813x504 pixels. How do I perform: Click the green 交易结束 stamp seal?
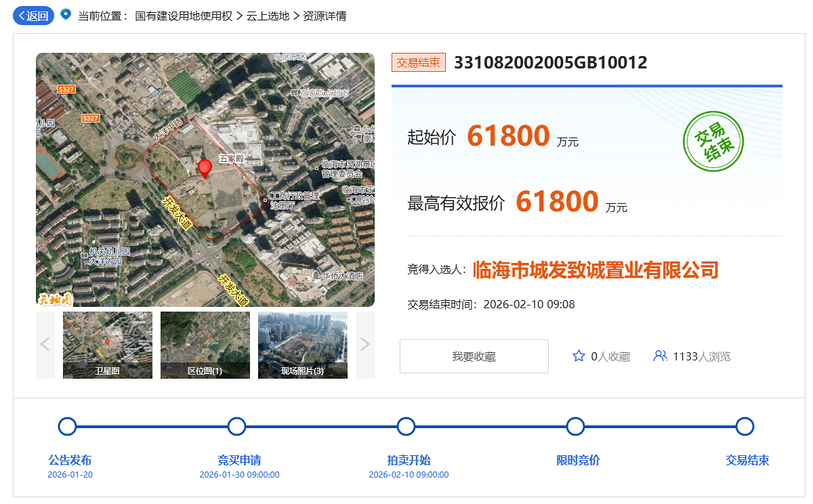[x=713, y=141]
